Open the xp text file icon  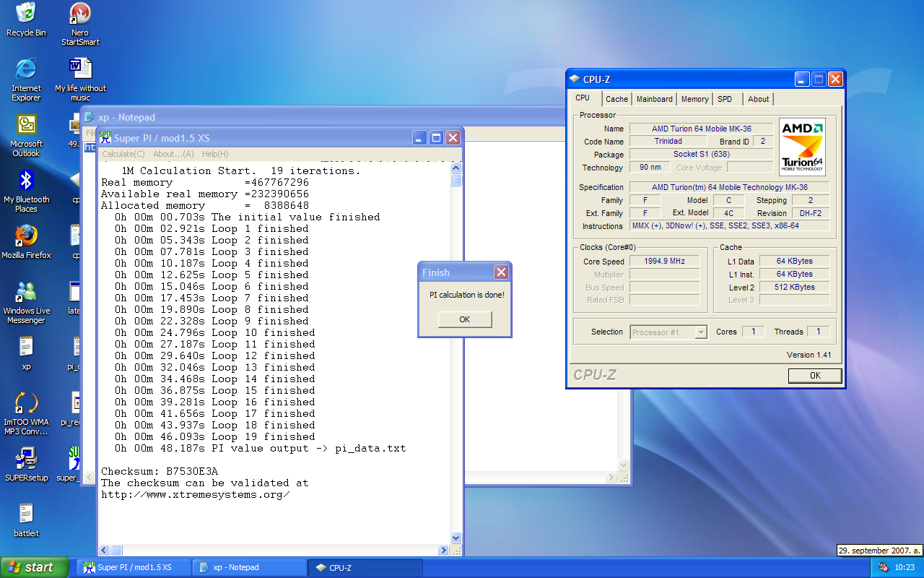point(26,354)
